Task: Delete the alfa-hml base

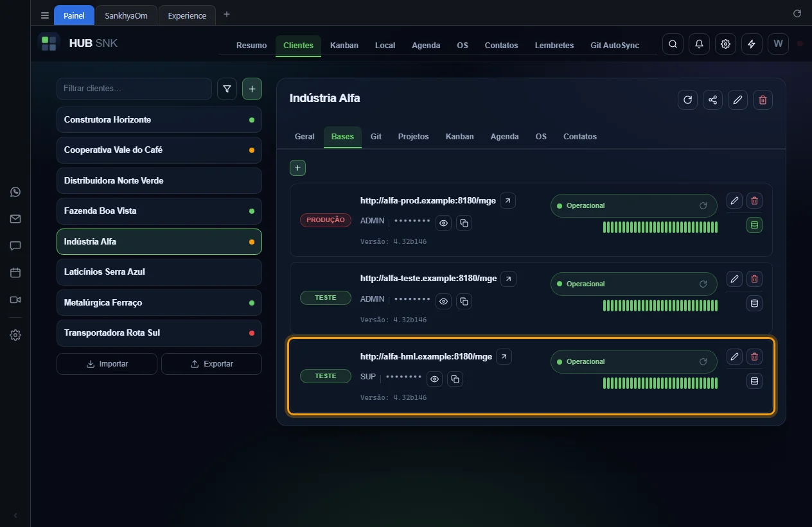Action: [x=755, y=356]
